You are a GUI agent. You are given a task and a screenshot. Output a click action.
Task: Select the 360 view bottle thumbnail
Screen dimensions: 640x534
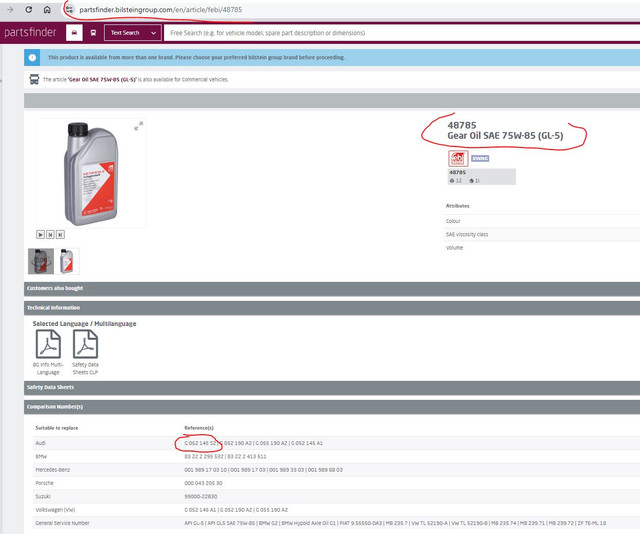(x=41, y=261)
